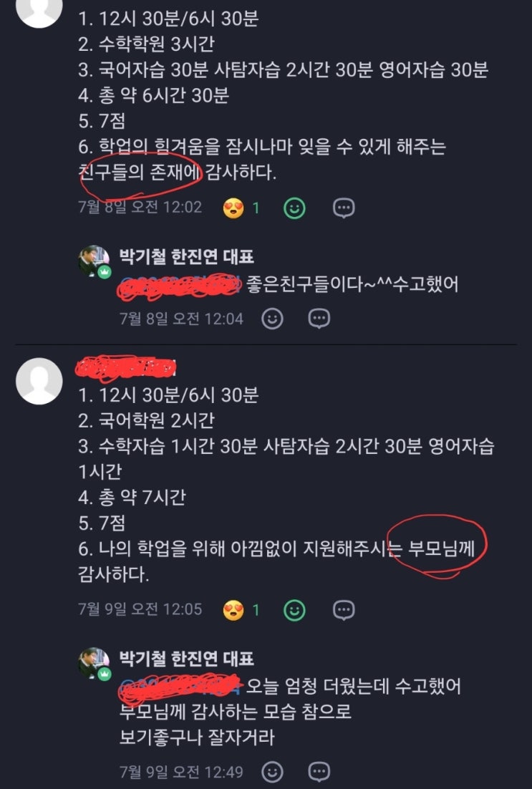Image resolution: width=532 pixels, height=789 pixels.
Task: Open reply bubble on July 9 12:05 comment
Action: (x=344, y=610)
